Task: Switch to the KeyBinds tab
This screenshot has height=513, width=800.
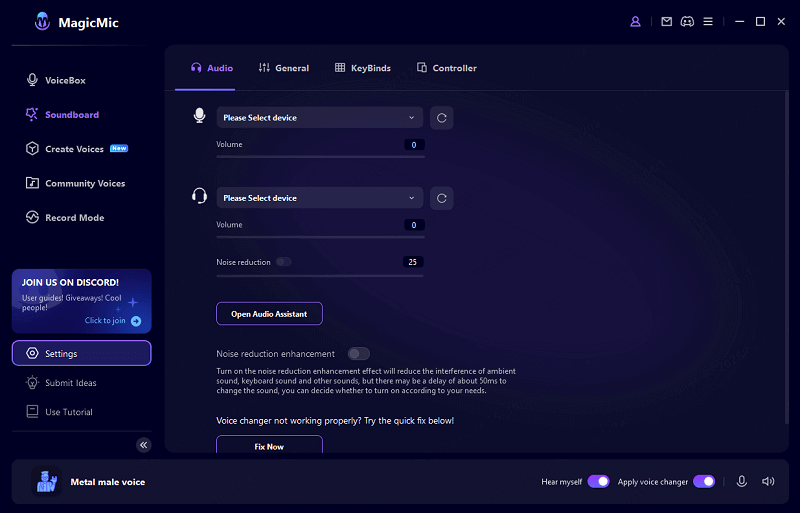Action: 363,68
